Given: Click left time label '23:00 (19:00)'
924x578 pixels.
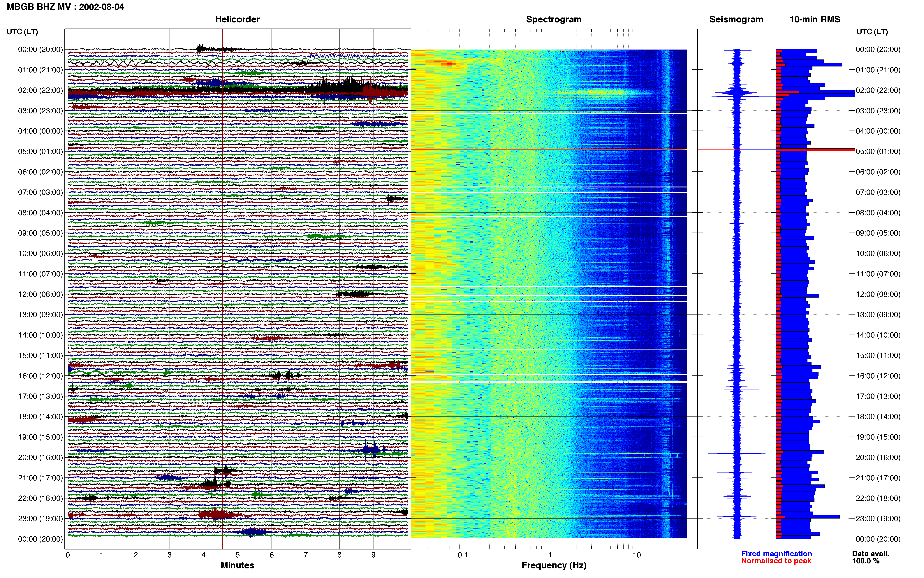Looking at the screenshot, I should coord(41,519).
